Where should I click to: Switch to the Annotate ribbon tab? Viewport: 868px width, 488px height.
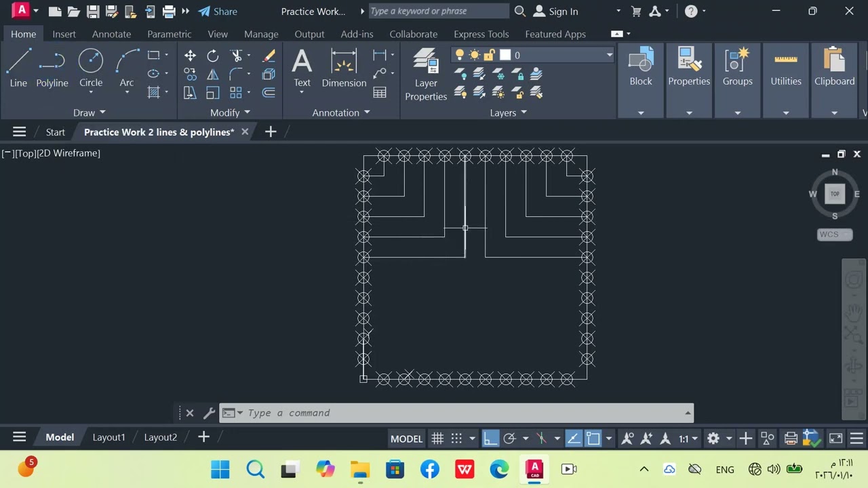(x=112, y=34)
